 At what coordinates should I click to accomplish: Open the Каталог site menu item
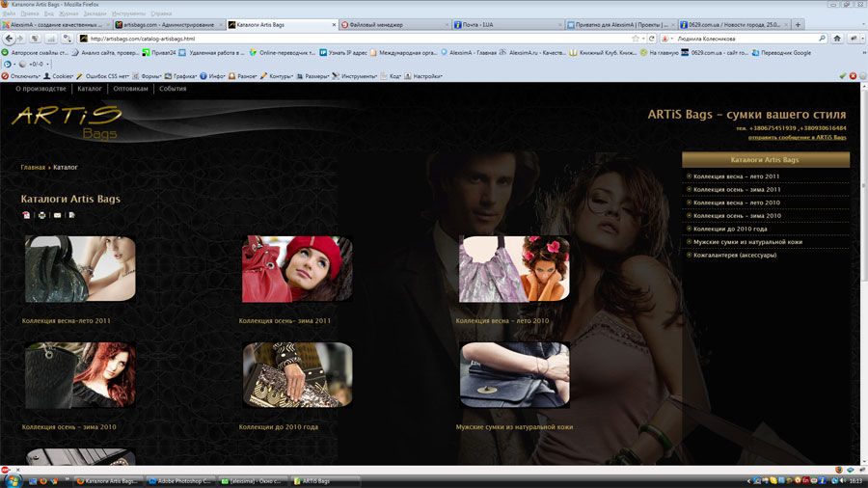[90, 89]
